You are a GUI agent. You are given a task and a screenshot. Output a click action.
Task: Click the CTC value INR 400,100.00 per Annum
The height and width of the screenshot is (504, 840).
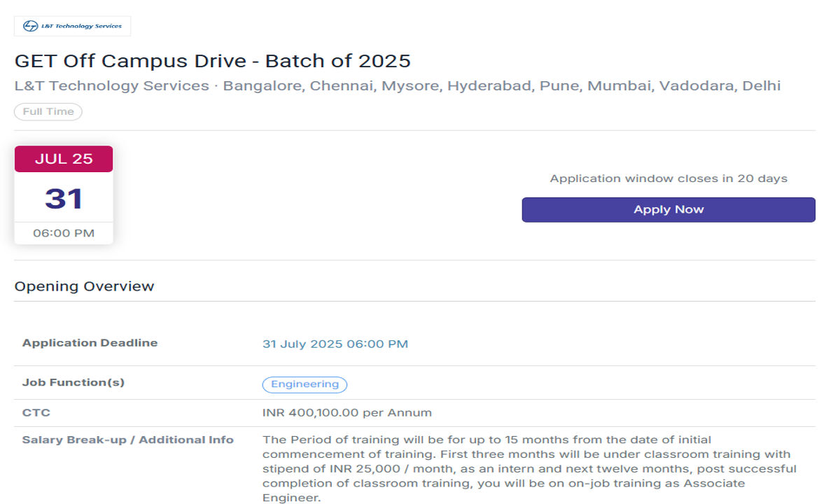[347, 413]
